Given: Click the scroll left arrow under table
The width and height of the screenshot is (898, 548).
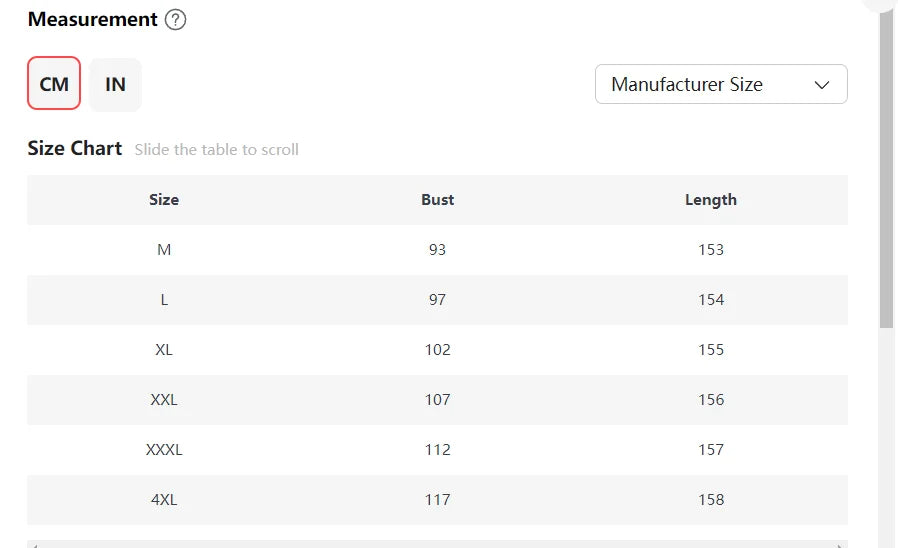Looking at the screenshot, I should (33, 545).
